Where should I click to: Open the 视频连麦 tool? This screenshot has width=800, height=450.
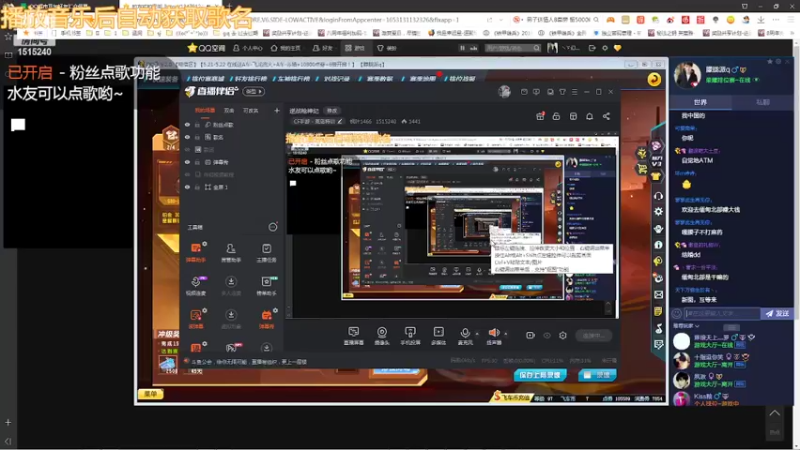click(x=196, y=286)
